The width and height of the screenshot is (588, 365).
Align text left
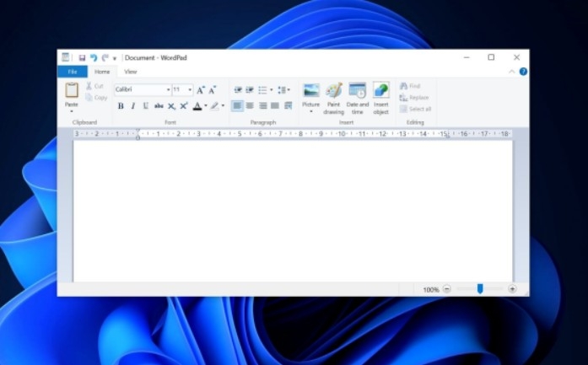click(x=237, y=106)
